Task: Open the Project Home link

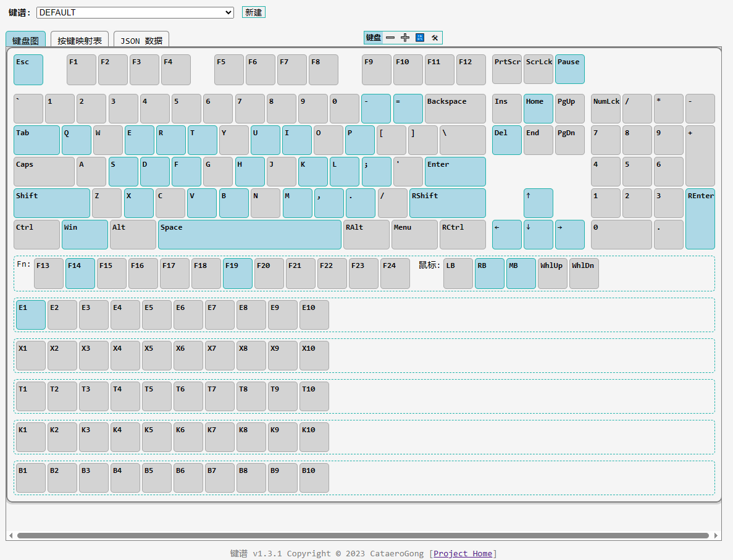Action: pyautogui.click(x=463, y=553)
